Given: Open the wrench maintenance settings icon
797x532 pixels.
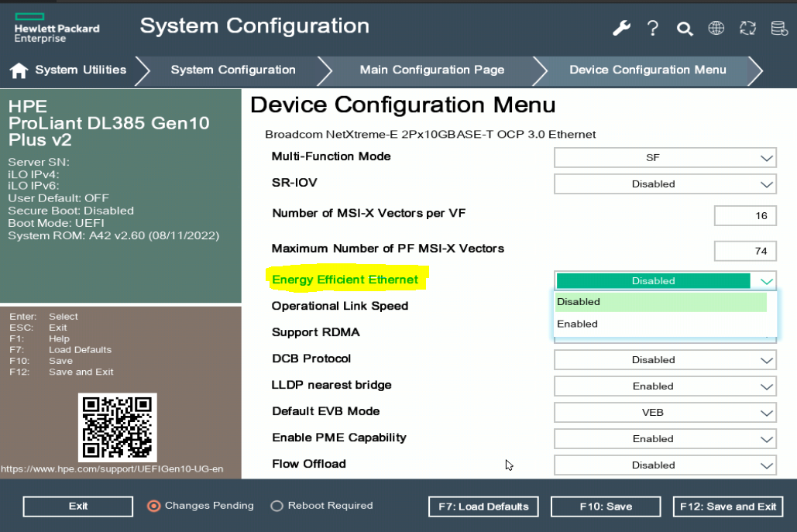Looking at the screenshot, I should point(621,28).
